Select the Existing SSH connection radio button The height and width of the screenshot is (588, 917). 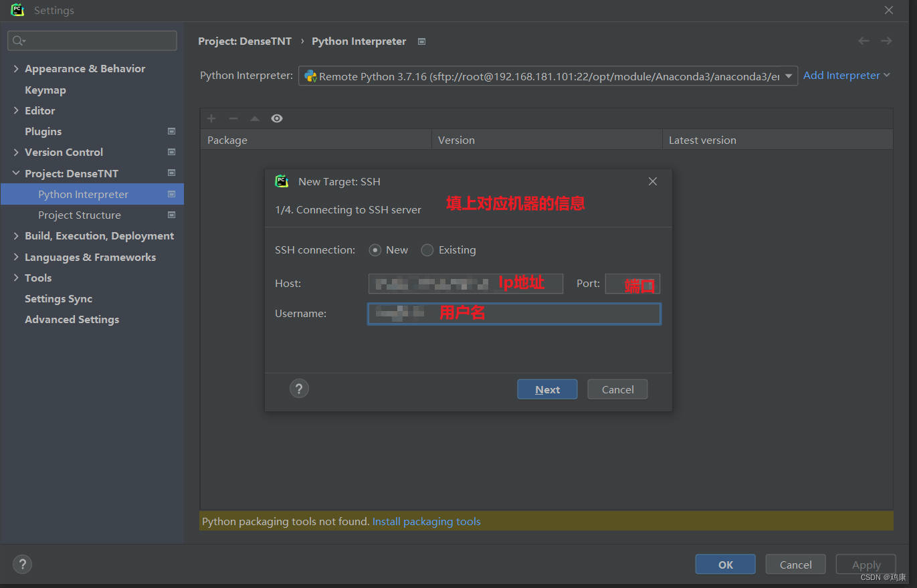click(x=427, y=250)
